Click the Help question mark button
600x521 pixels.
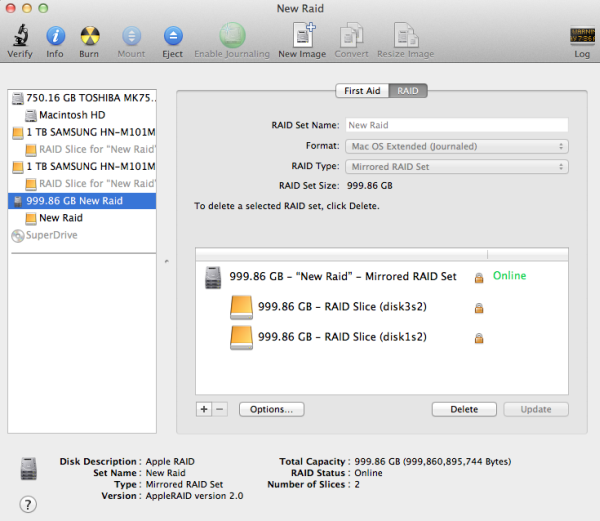29,504
